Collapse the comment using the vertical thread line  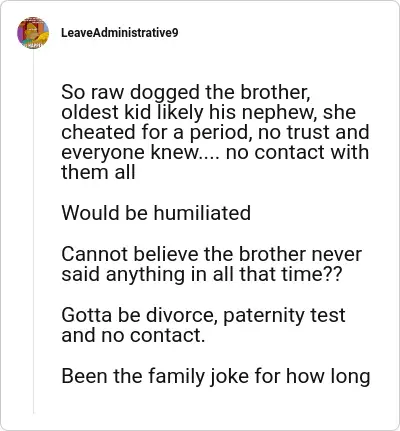tap(33, 232)
